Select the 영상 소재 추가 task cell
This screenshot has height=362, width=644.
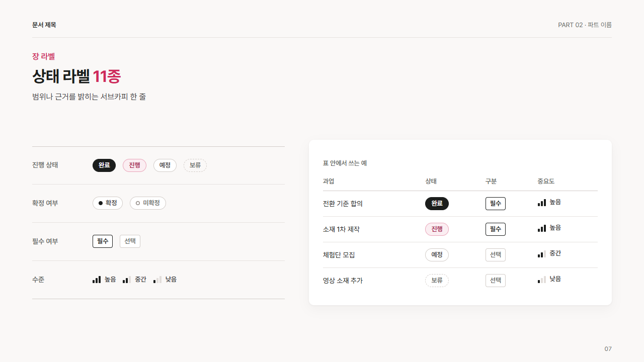click(343, 281)
